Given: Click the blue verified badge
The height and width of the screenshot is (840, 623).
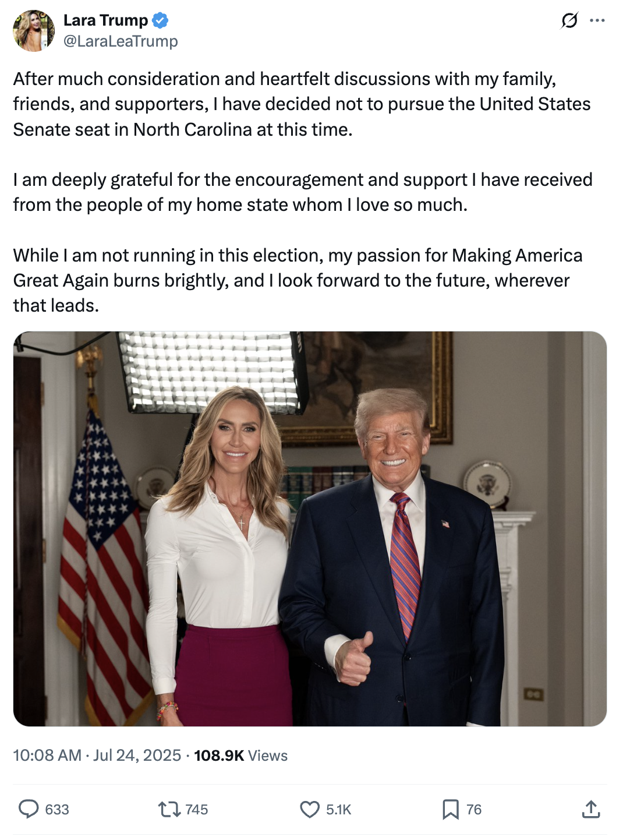Looking at the screenshot, I should (x=160, y=20).
